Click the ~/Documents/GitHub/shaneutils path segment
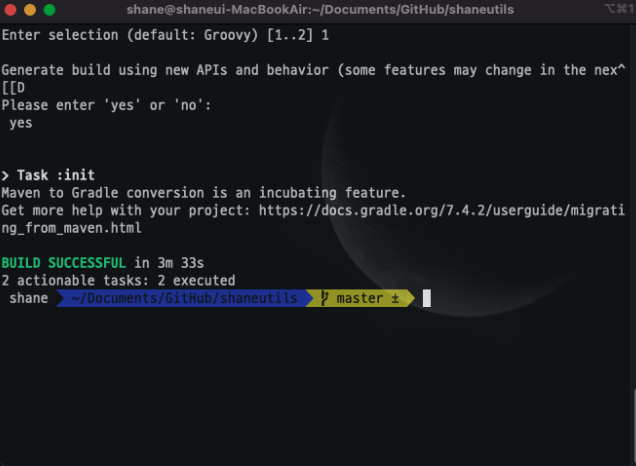636x466 pixels. 184,298
